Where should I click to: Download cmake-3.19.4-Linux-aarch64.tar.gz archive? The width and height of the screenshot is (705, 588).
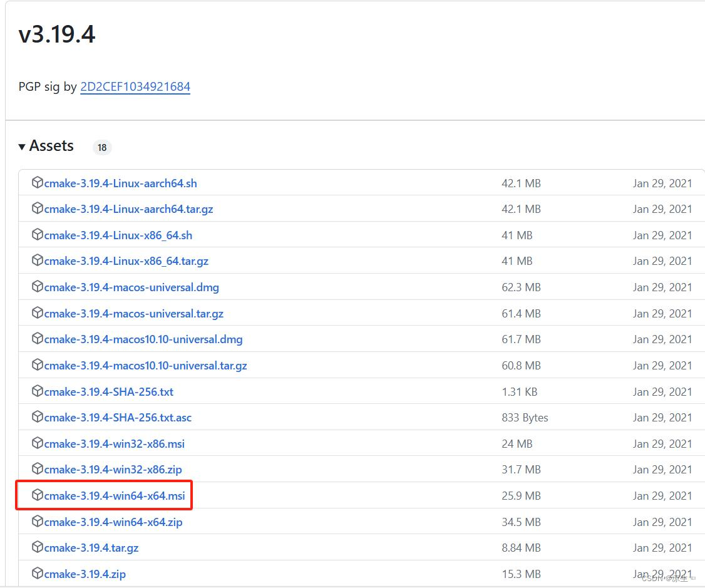[x=127, y=209]
